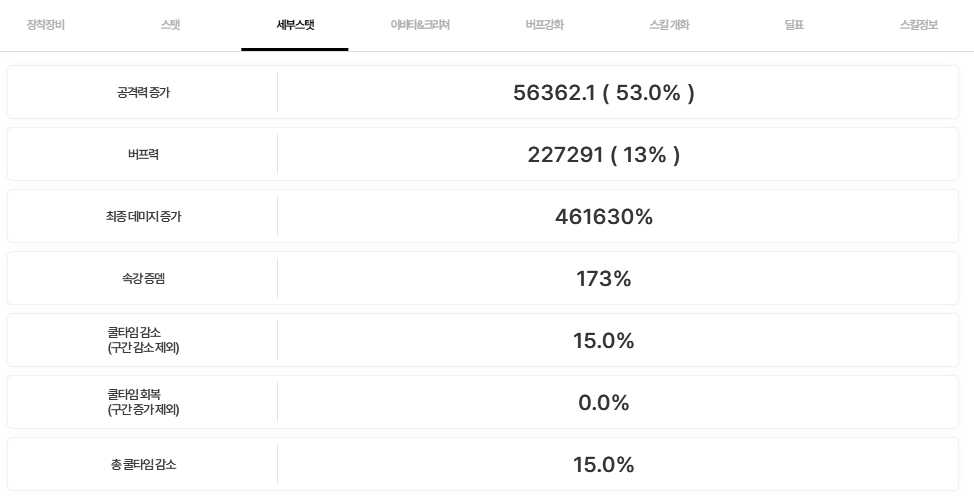974x503 pixels.
Task: Click the 총 쿨타임 감소 row label
Action: 143,465
